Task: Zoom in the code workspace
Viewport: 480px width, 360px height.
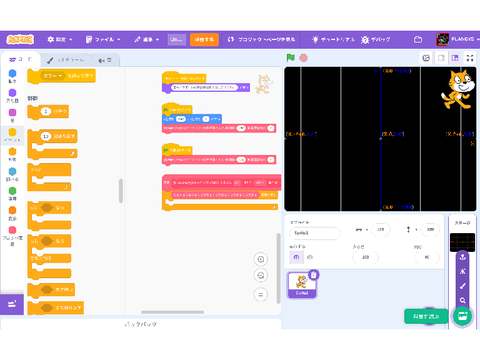Action: tap(261, 259)
